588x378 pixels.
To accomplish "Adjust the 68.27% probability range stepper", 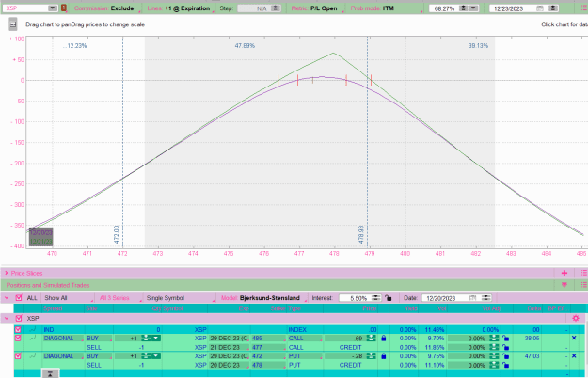I will (x=464, y=8).
